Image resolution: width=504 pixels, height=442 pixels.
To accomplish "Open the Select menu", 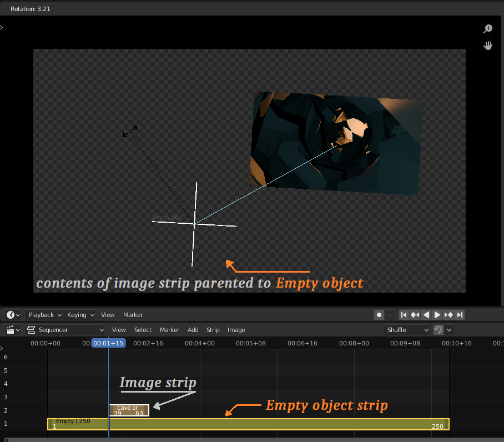I will click(143, 330).
